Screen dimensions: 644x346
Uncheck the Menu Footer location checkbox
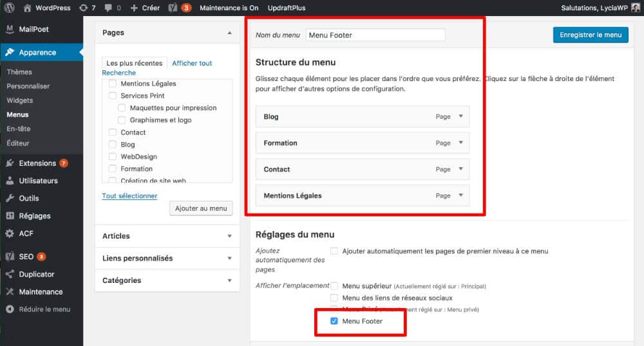[334, 321]
